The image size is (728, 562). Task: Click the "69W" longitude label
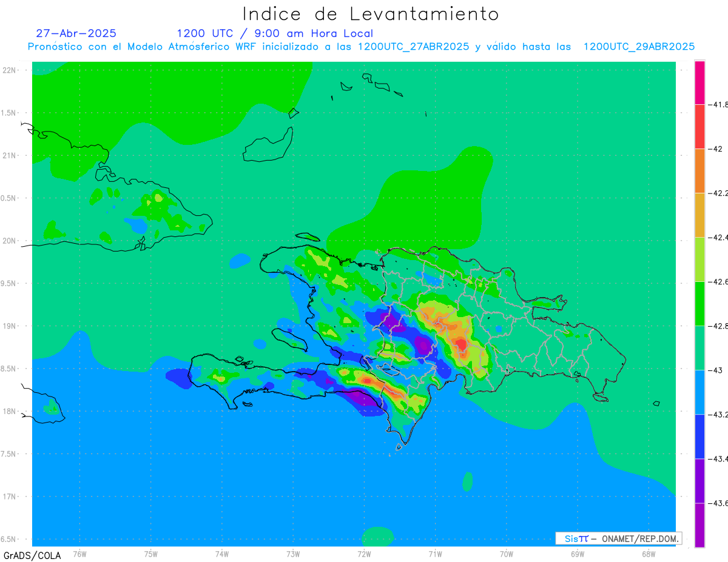coord(578,554)
